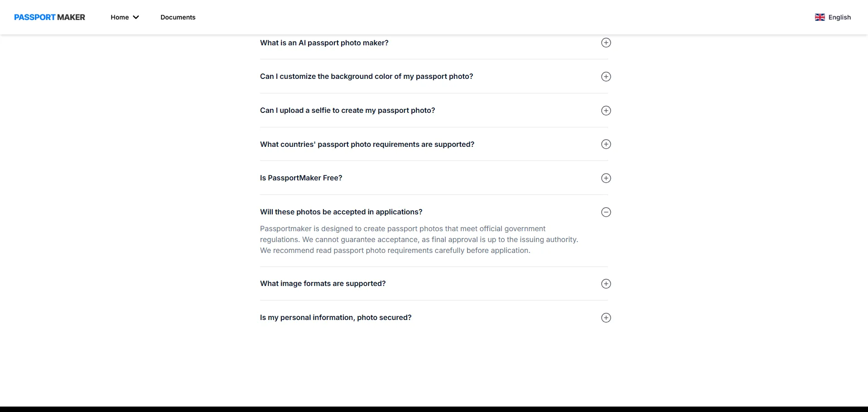Expand "What is an AI passport photo maker?"

(324, 43)
